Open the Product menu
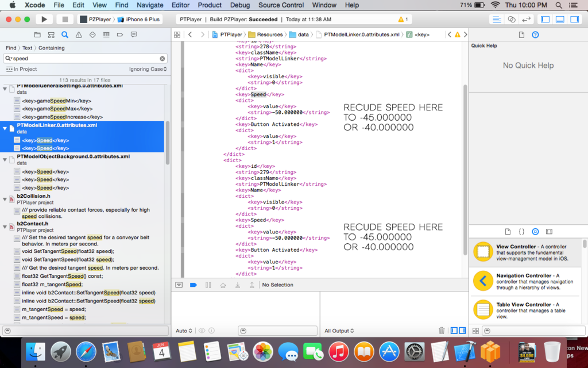 210,5
